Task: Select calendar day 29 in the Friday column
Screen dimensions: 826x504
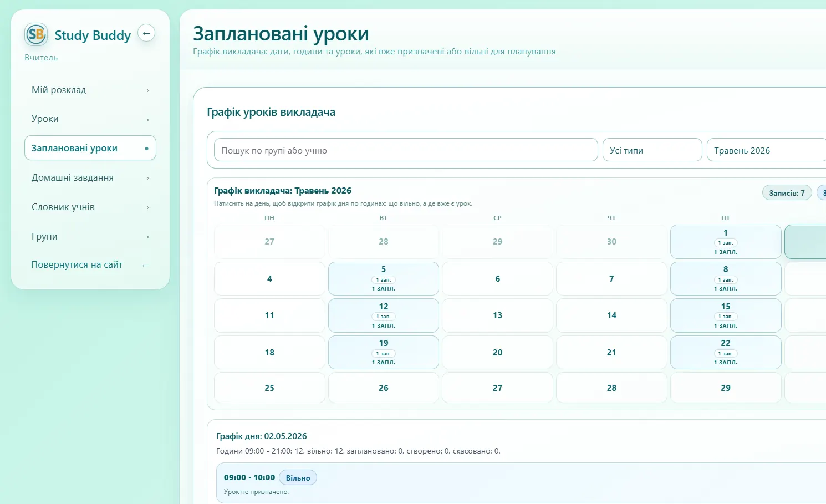Action: (726, 388)
